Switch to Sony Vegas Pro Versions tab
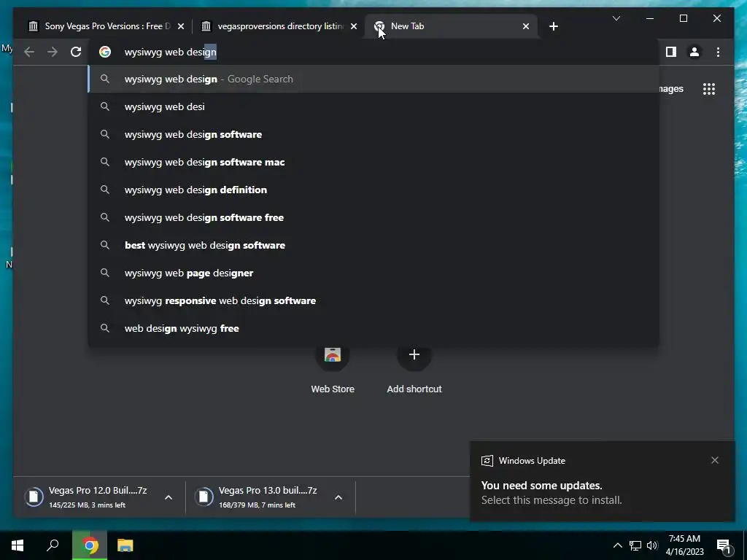Viewport: 747px width, 560px height. click(x=105, y=26)
